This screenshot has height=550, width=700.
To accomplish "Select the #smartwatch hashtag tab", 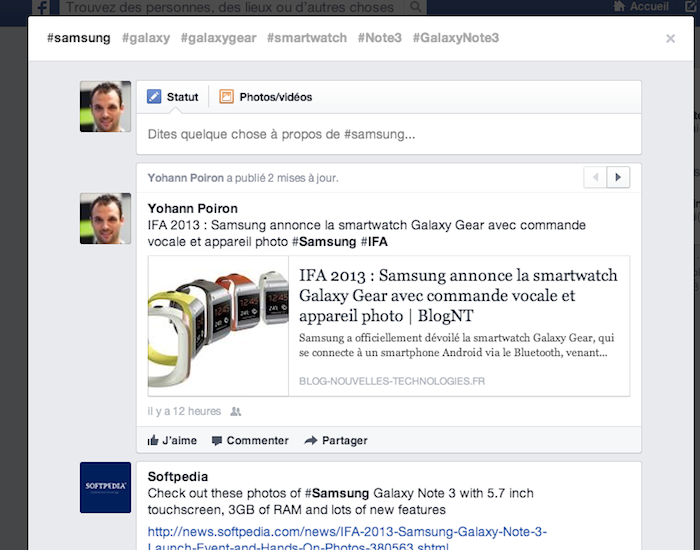I will 304,38.
